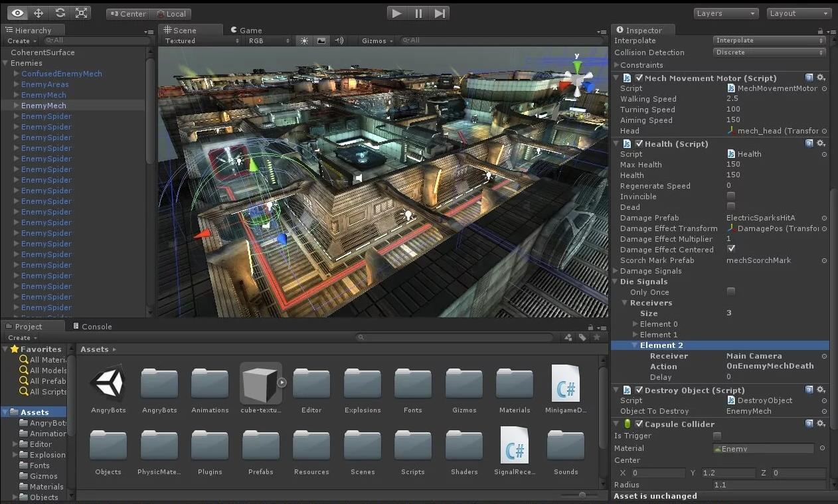The height and width of the screenshot is (504, 838).
Task: Open Hierarchy Create menu
Action: tap(21, 41)
